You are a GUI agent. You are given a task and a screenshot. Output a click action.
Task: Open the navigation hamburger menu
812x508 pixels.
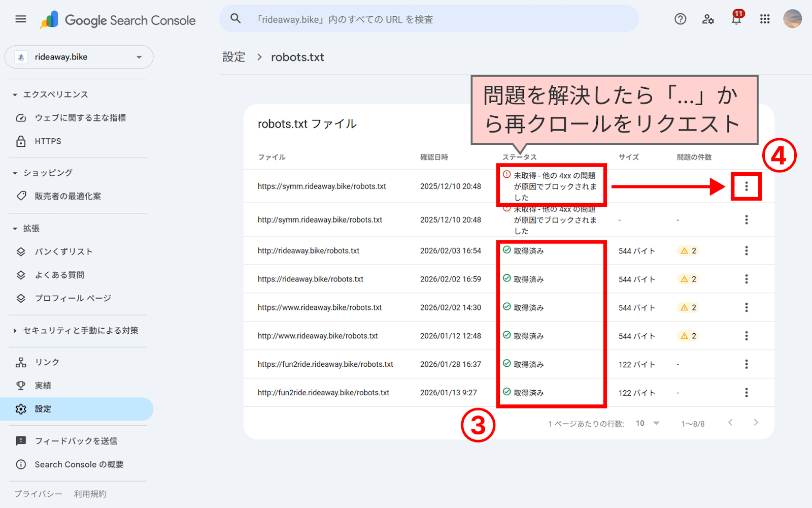pos(20,19)
